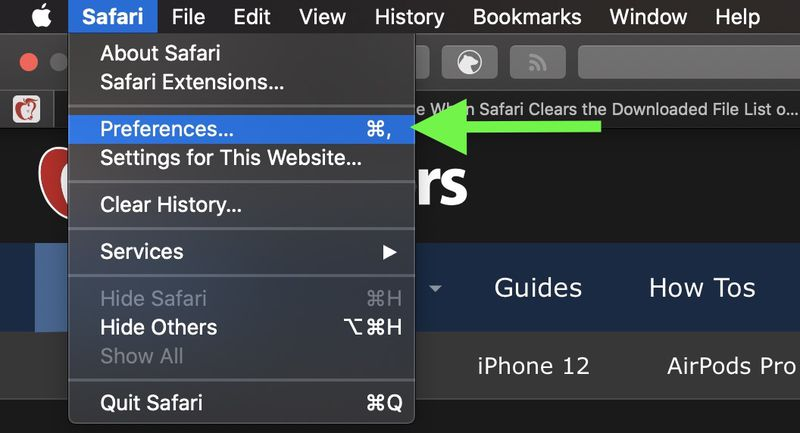
Task: Select Clear History... menu item
Action: (x=170, y=205)
